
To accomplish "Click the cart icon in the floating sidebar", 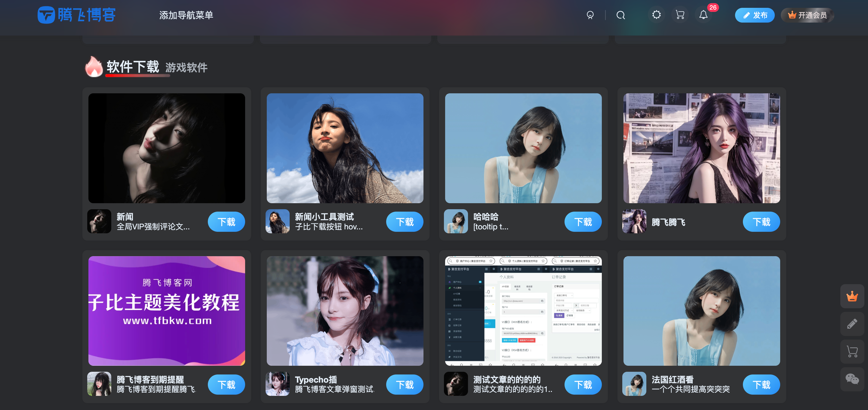I will [x=852, y=351].
